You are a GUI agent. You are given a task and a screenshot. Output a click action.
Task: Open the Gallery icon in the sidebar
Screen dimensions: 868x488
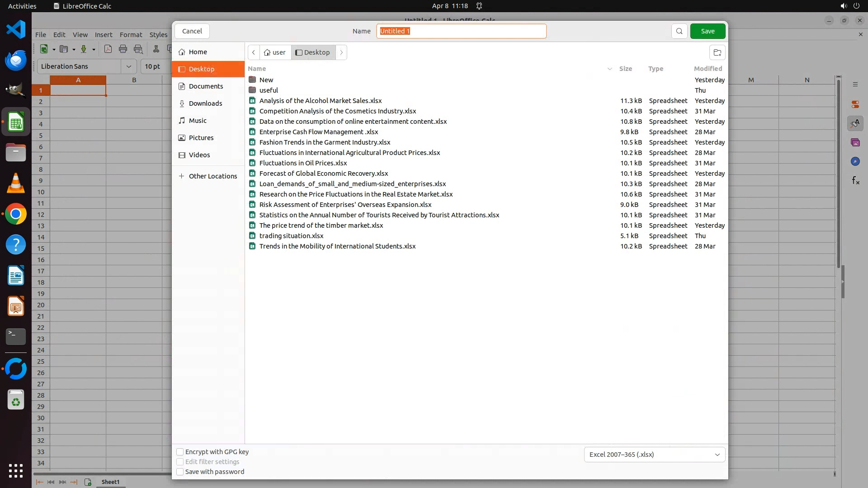(x=855, y=142)
